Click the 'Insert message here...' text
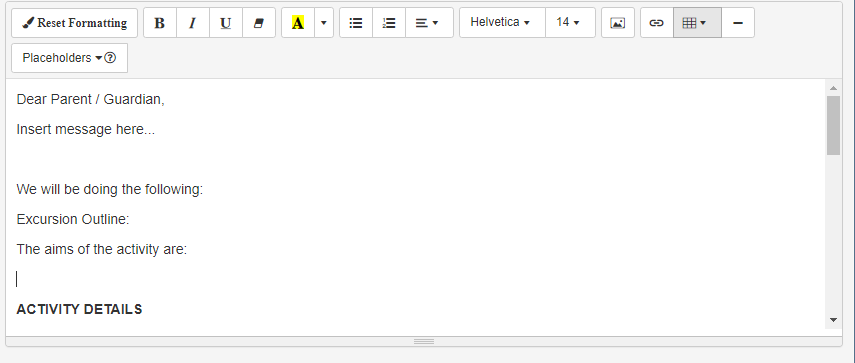Viewport: 855px width, 363px height. coord(86,129)
